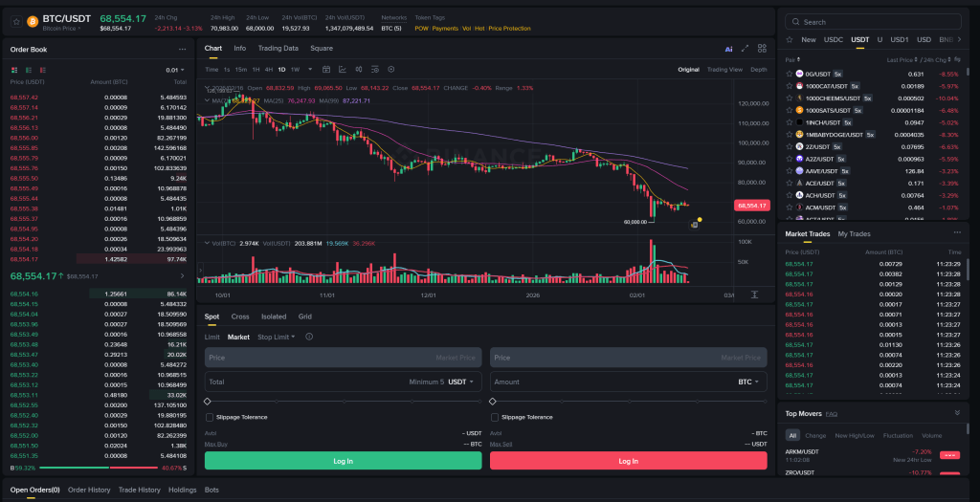Expand arrow next to 68,554.17 mid price
This screenshot has width=980, height=502.
[182, 275]
